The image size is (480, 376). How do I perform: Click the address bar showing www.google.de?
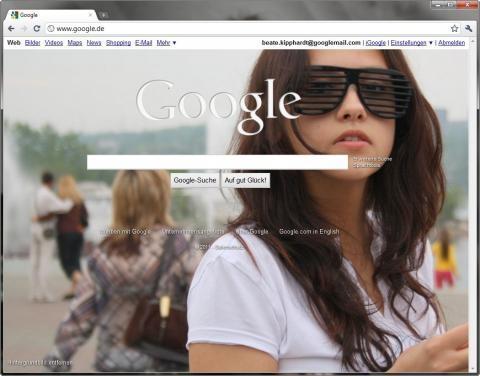pos(247,29)
